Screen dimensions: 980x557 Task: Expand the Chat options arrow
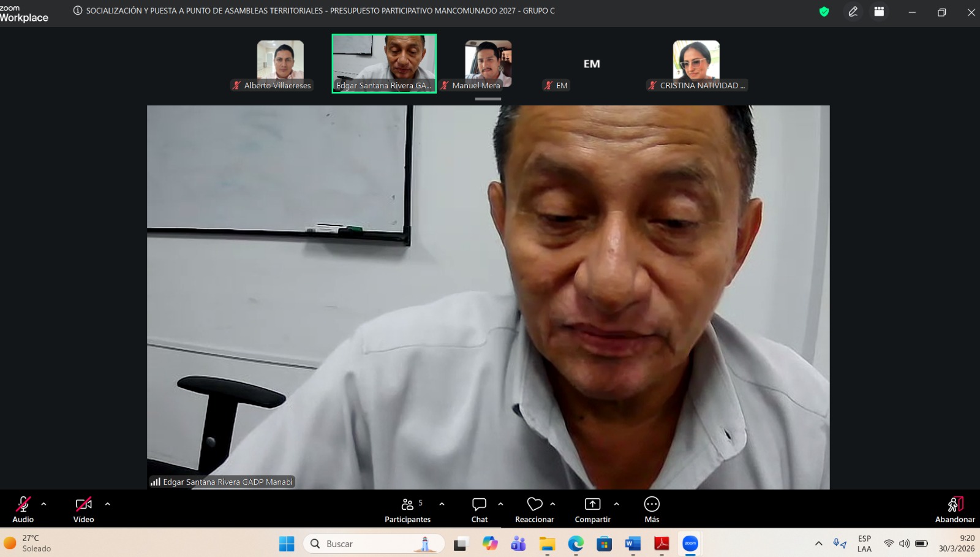click(500, 504)
